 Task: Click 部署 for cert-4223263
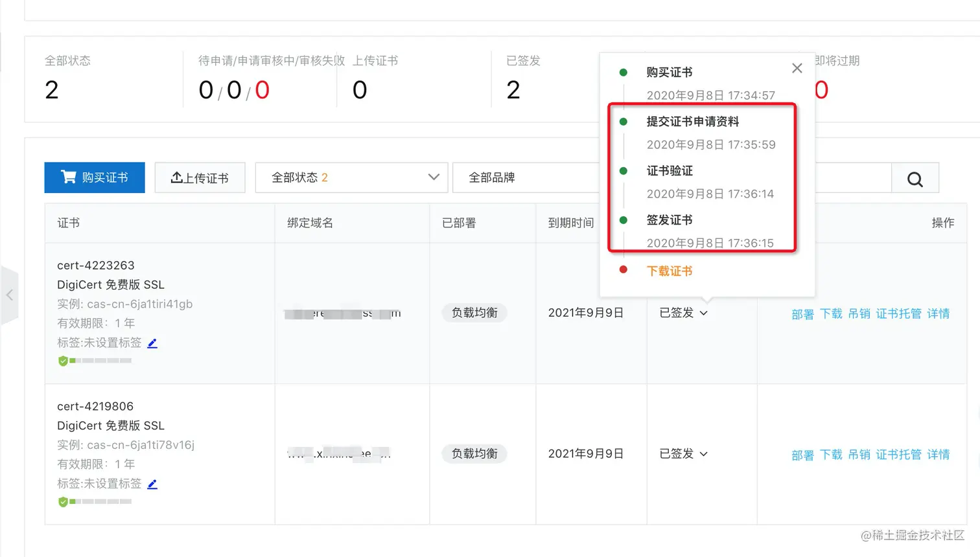(x=802, y=314)
